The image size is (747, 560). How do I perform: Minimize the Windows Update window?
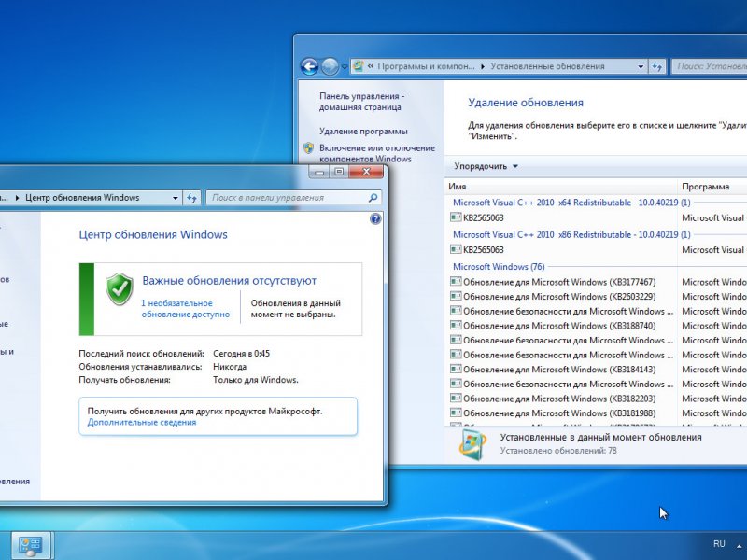(x=319, y=172)
